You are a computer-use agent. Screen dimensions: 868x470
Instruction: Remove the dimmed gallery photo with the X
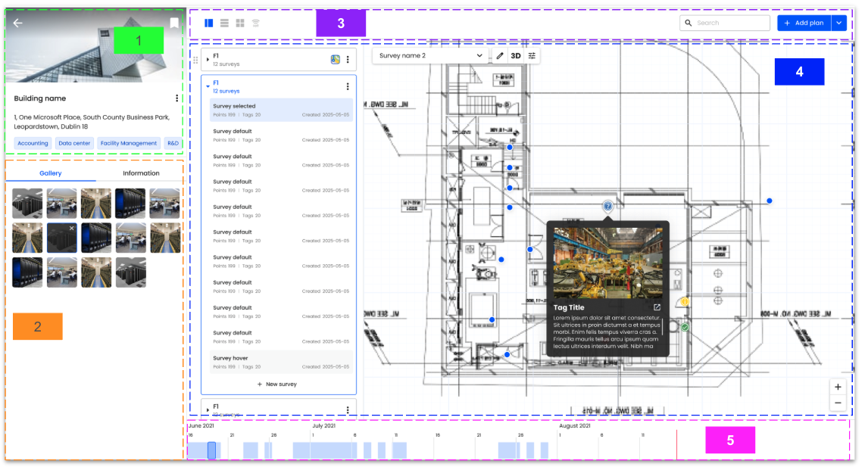point(71,228)
